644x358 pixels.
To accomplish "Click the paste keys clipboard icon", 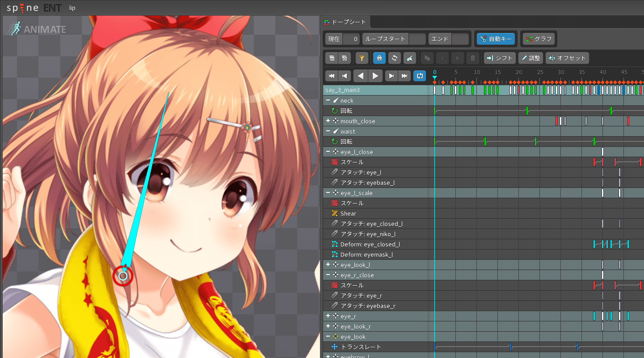I will click(x=472, y=58).
